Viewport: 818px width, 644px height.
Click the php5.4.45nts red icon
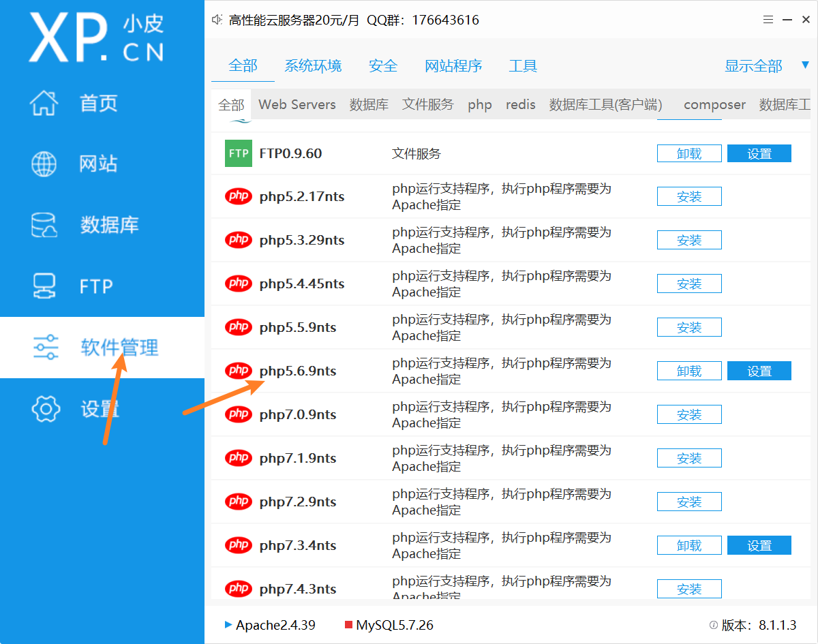239,283
